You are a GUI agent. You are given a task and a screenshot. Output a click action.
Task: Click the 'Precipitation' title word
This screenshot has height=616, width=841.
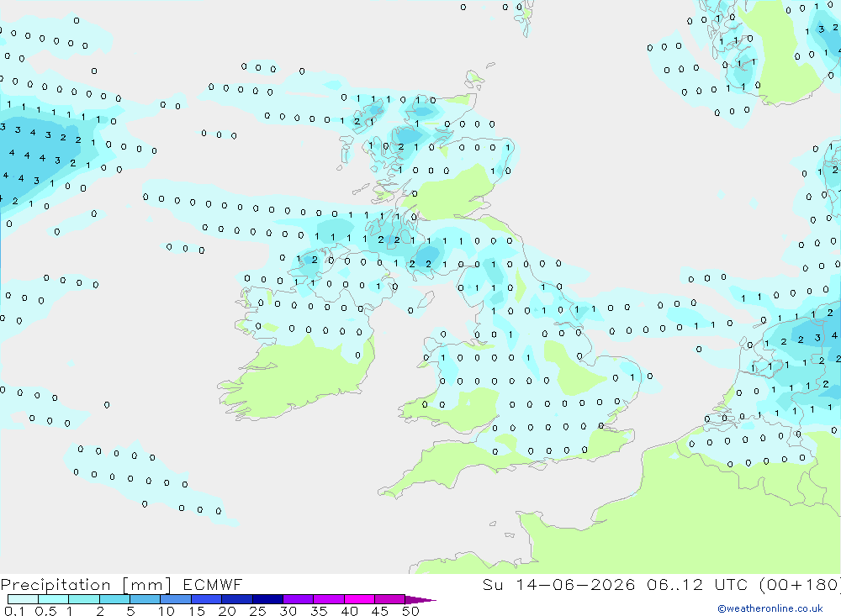pos(56,585)
